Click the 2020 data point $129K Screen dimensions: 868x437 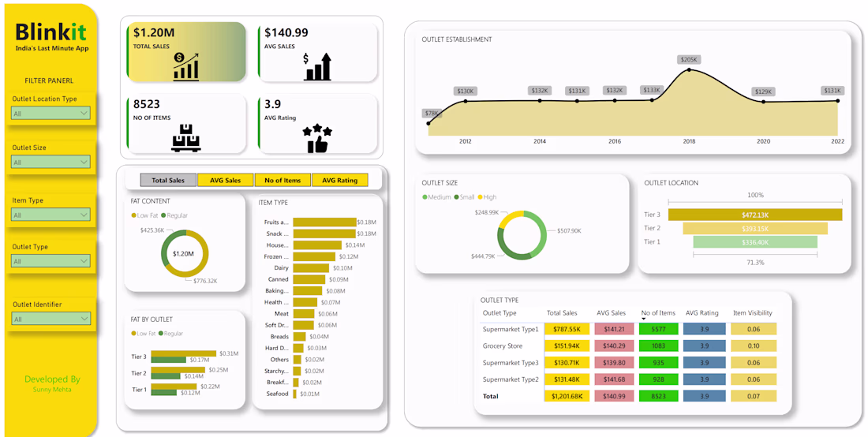point(763,102)
